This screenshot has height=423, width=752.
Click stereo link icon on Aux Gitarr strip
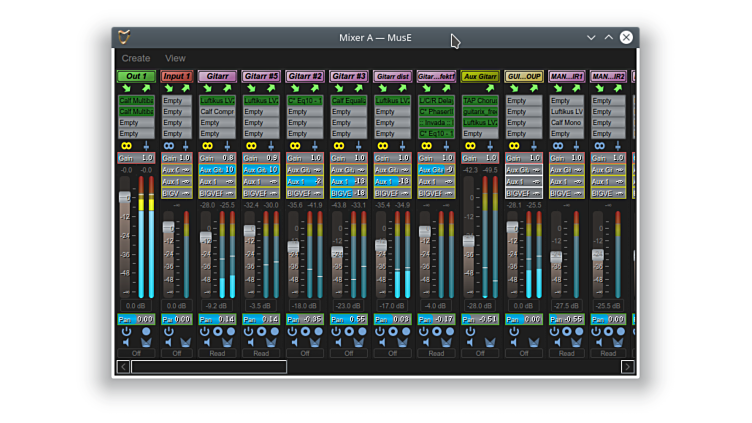click(x=470, y=145)
